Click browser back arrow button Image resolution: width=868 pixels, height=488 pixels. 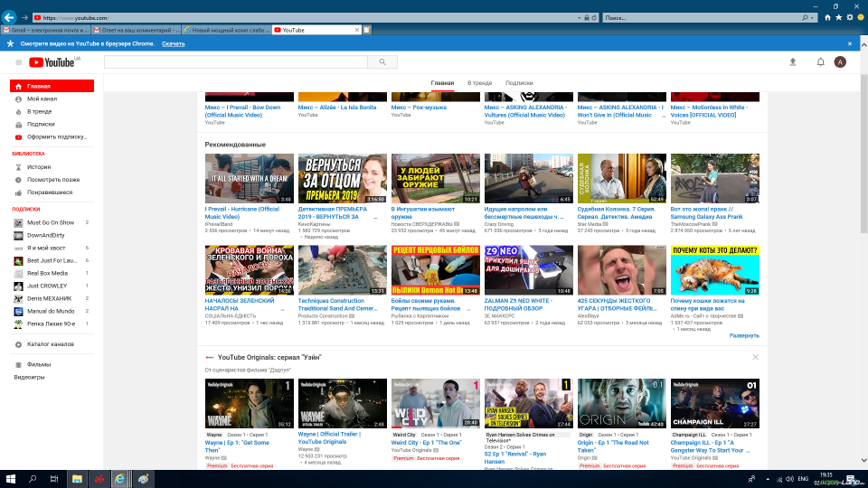[9, 17]
